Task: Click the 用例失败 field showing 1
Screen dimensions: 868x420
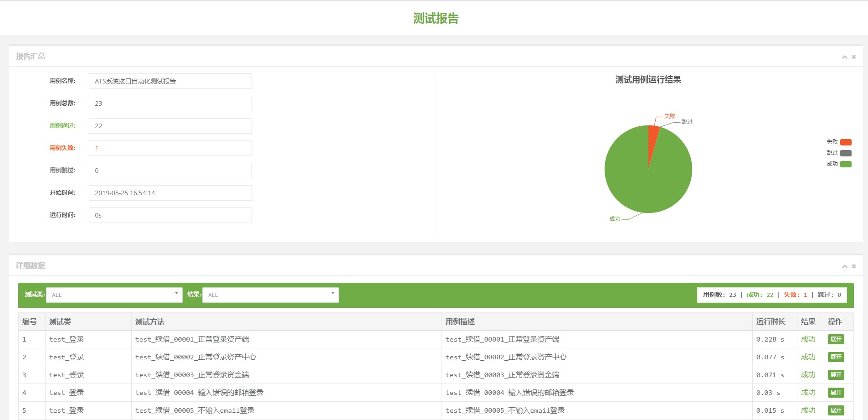Action: pos(170,148)
